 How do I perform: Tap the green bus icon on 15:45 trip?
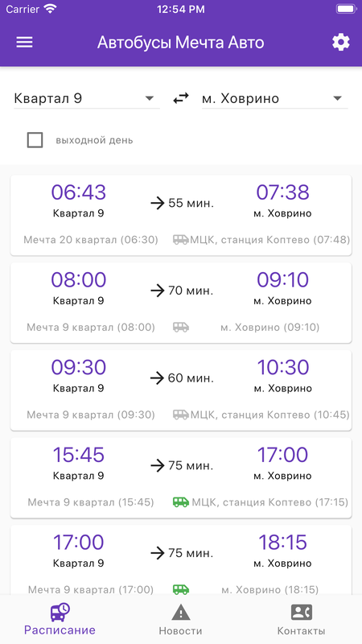[x=180, y=502]
